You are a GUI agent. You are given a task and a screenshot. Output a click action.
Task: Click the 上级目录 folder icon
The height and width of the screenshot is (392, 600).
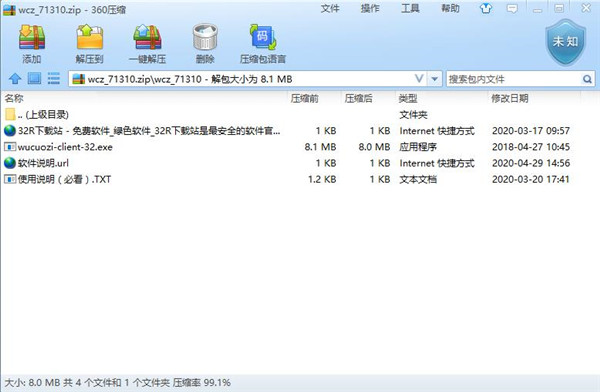pos(10,114)
